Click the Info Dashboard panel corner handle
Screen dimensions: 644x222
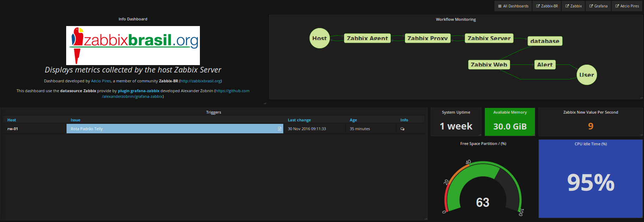(265, 103)
